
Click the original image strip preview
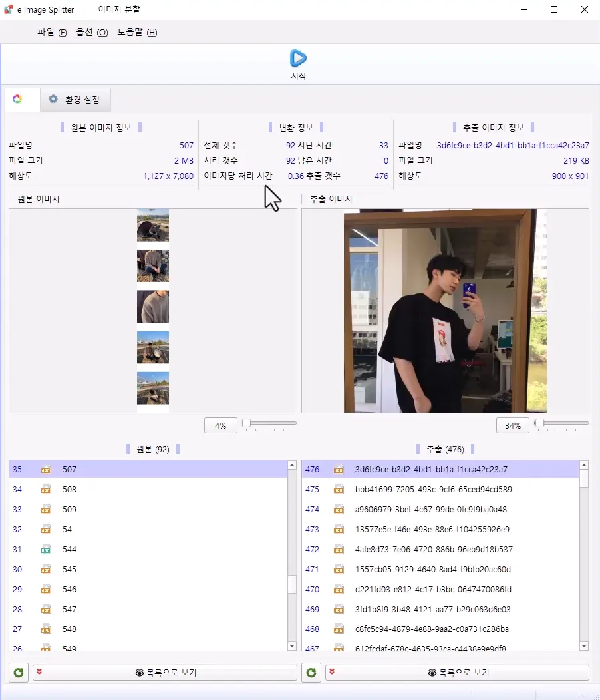coord(153,311)
